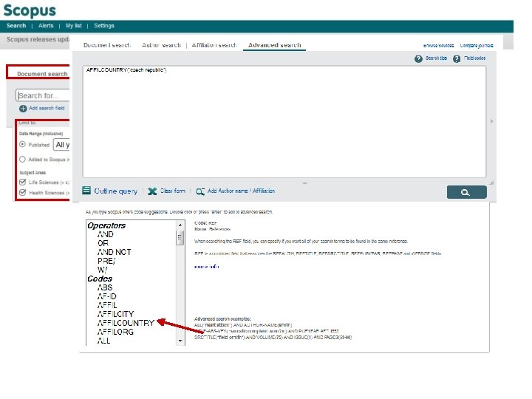Click the Document search heading in left panel
The width and height of the screenshot is (532, 399).
click(42, 74)
